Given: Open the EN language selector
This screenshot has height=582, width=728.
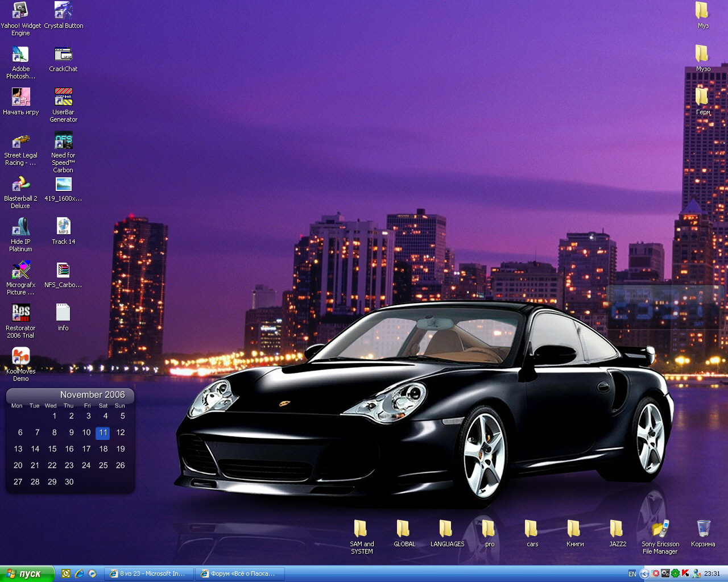Looking at the screenshot, I should (632, 574).
